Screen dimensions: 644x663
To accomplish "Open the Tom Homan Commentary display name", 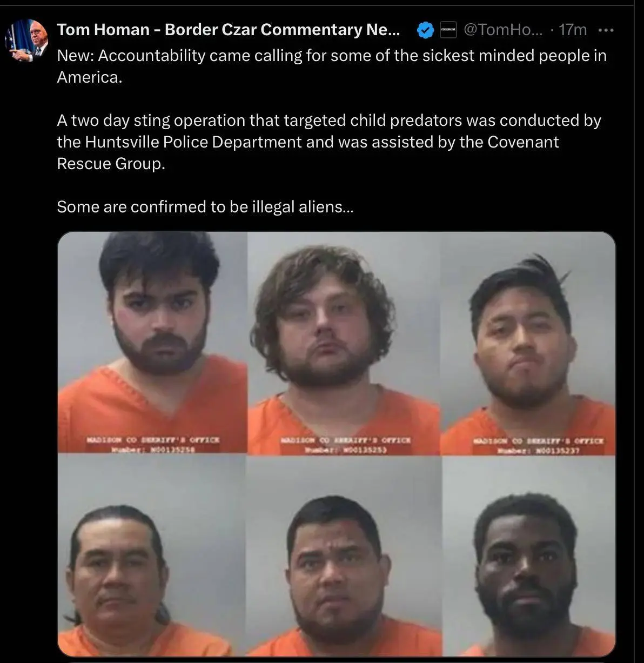I will [229, 30].
